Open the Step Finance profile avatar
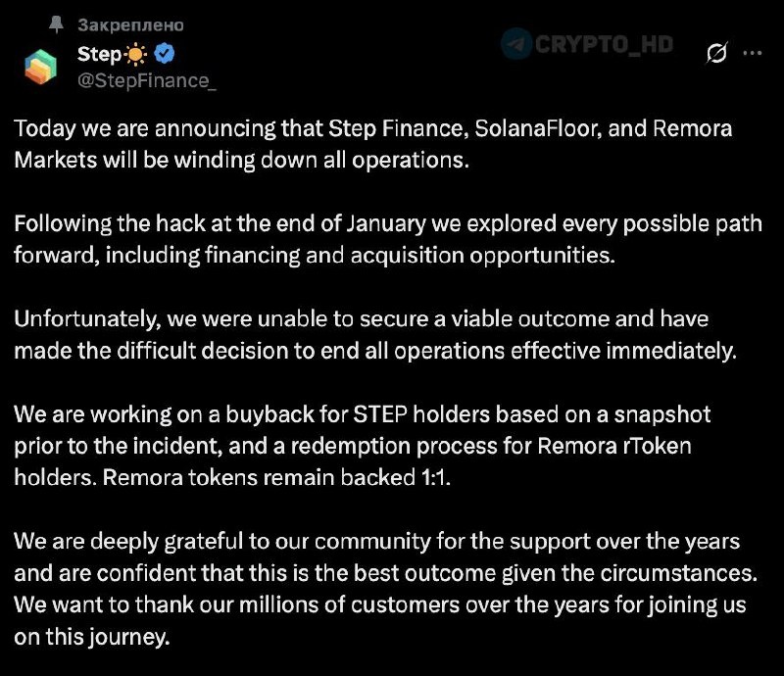784x676 pixels. [x=40, y=66]
